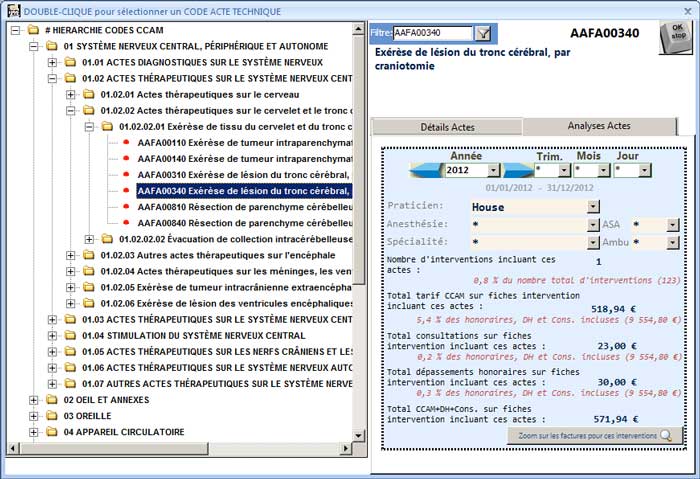Open the Année dropdown showing 2012
The width and height of the screenshot is (700, 479).
(493, 170)
